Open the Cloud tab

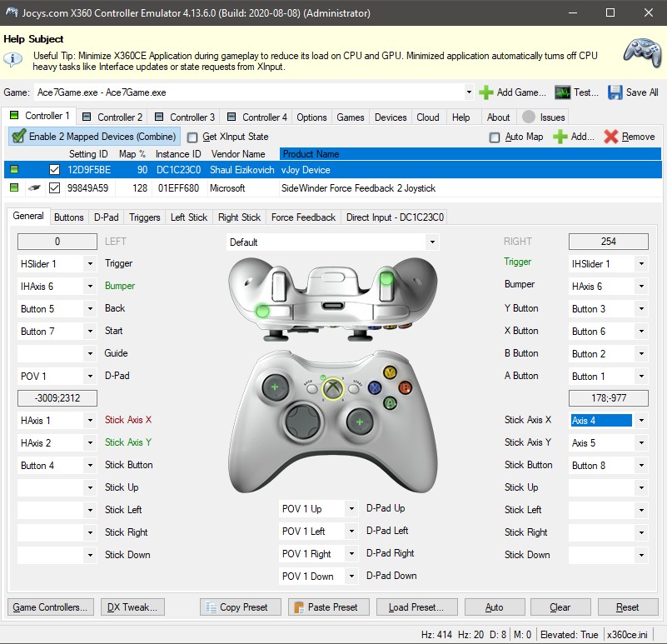pyautogui.click(x=428, y=117)
